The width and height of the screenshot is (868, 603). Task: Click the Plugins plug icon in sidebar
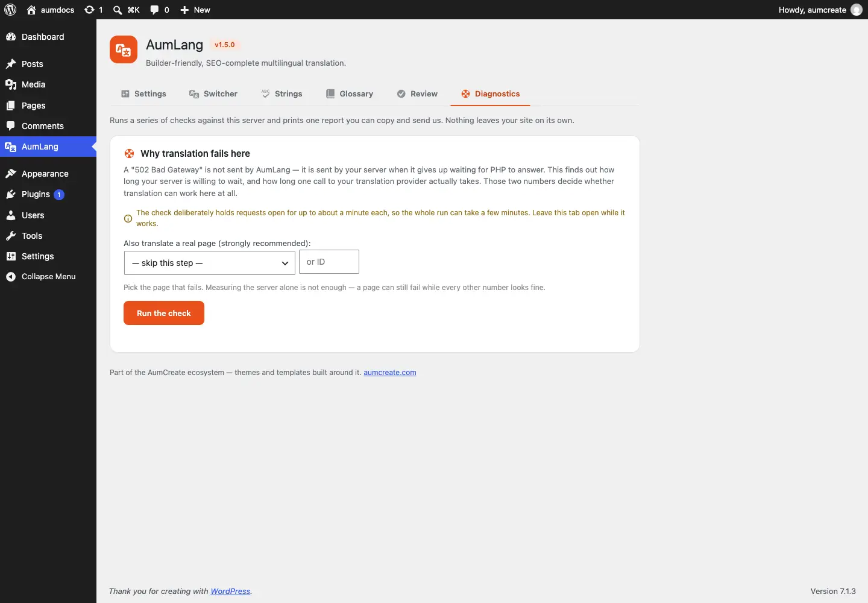pyautogui.click(x=11, y=194)
